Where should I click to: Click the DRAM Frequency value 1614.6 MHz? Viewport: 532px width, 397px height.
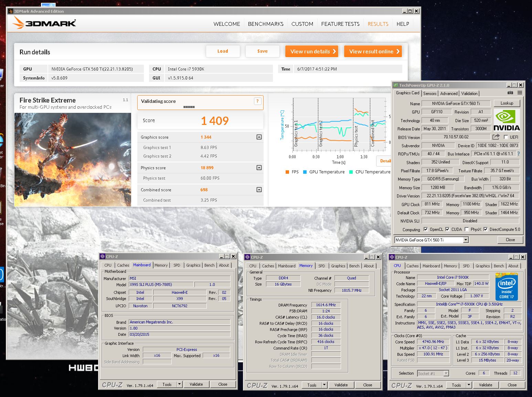click(x=326, y=305)
